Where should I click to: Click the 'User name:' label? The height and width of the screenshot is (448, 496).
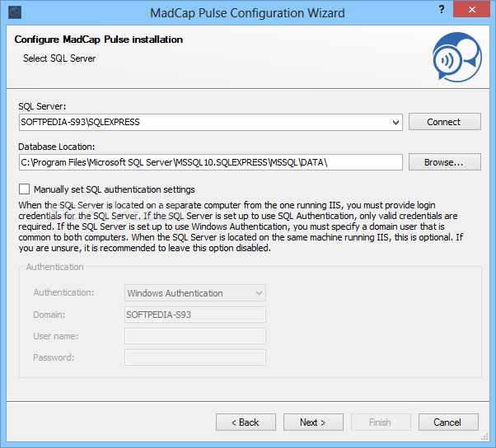point(56,336)
